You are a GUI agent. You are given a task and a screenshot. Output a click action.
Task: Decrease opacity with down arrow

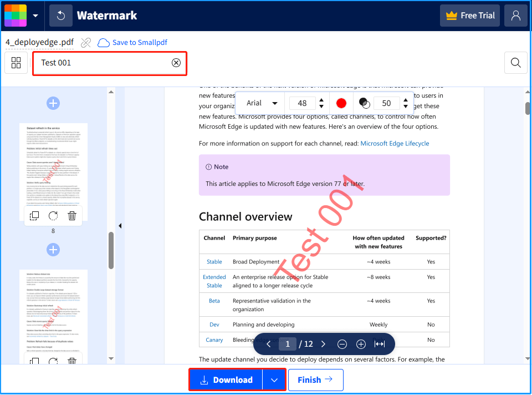click(406, 107)
